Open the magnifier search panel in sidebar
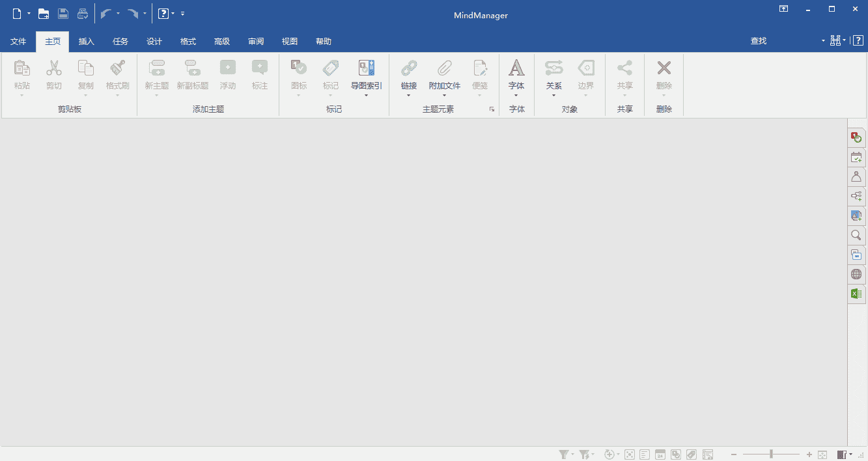 856,236
